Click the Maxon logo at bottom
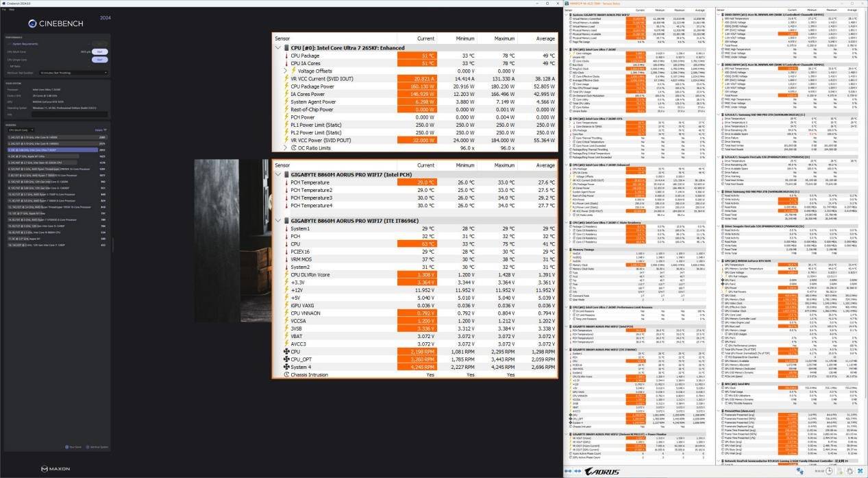 (x=55, y=468)
